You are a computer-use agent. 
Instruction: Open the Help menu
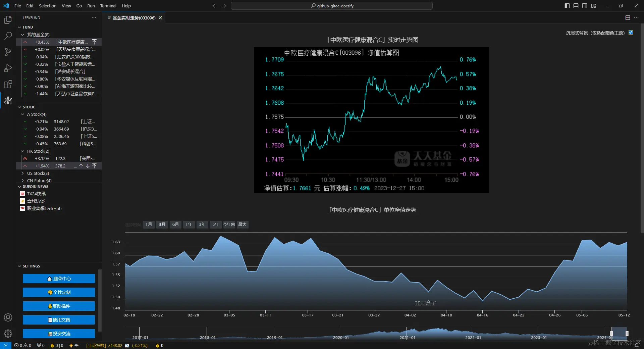[x=126, y=6]
